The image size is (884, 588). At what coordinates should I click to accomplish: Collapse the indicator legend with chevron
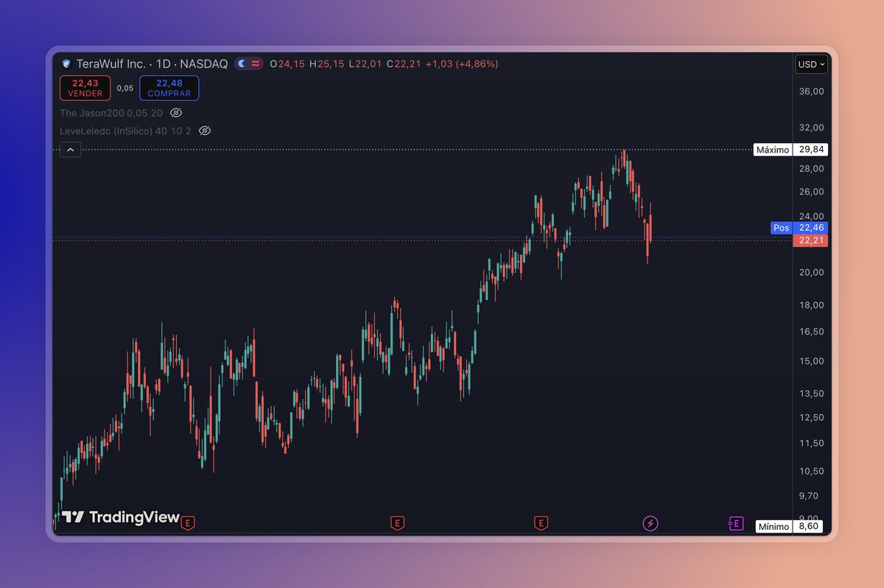[70, 150]
